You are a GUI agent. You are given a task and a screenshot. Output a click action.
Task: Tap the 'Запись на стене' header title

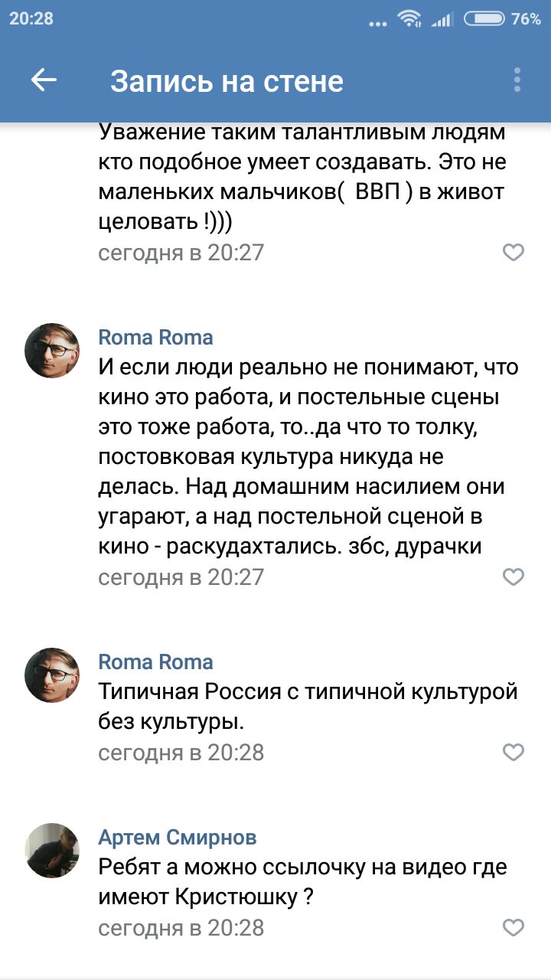click(x=227, y=81)
